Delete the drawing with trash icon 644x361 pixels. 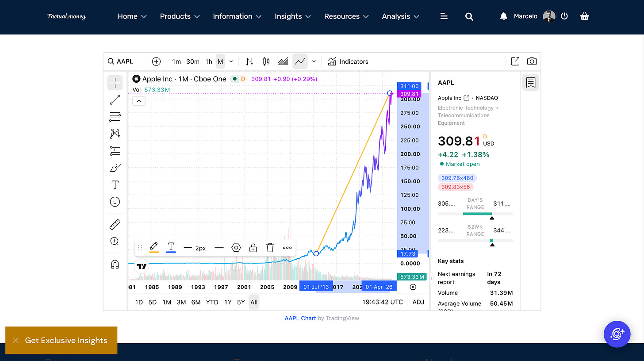coord(270,248)
